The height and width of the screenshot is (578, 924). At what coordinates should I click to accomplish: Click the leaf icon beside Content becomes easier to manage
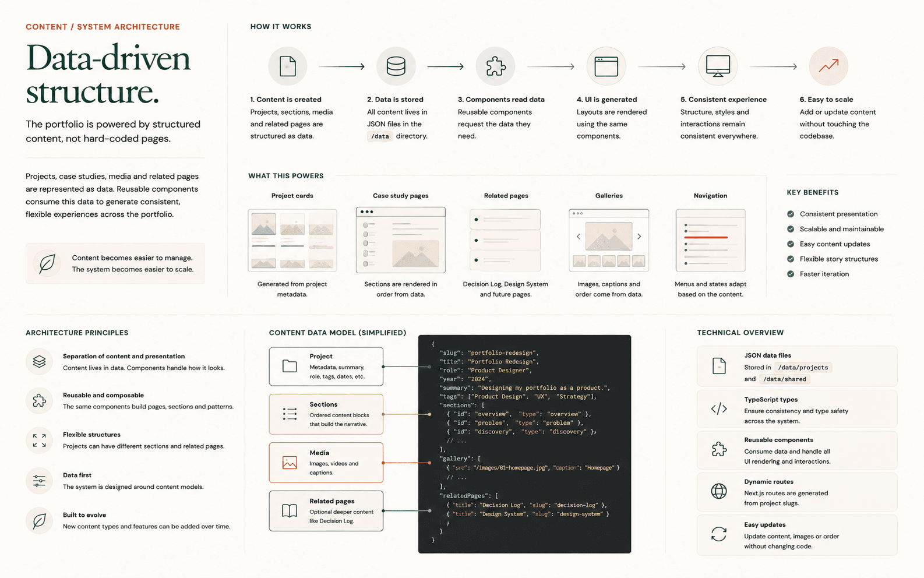tap(47, 263)
